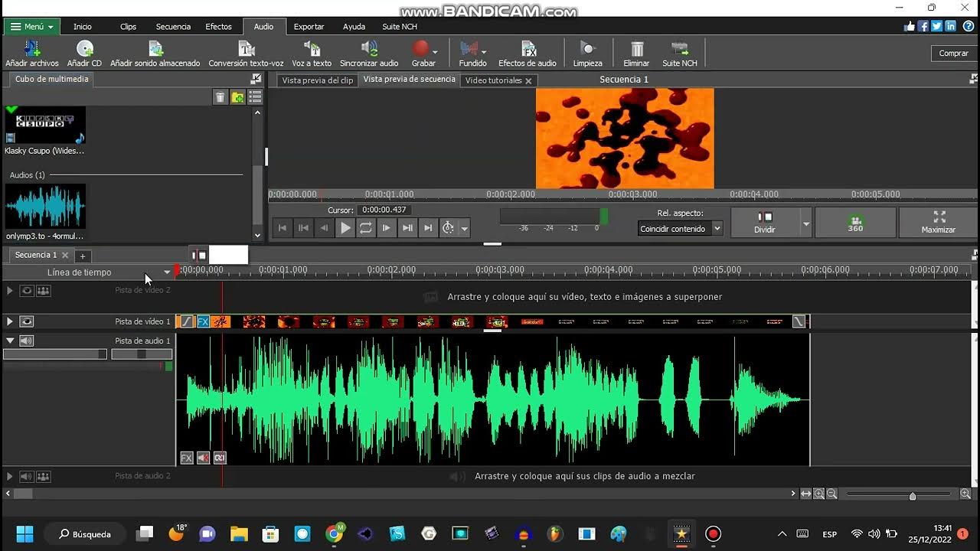The image size is (980, 551).
Task: Open Vista previa del clip tab
Action: click(318, 80)
